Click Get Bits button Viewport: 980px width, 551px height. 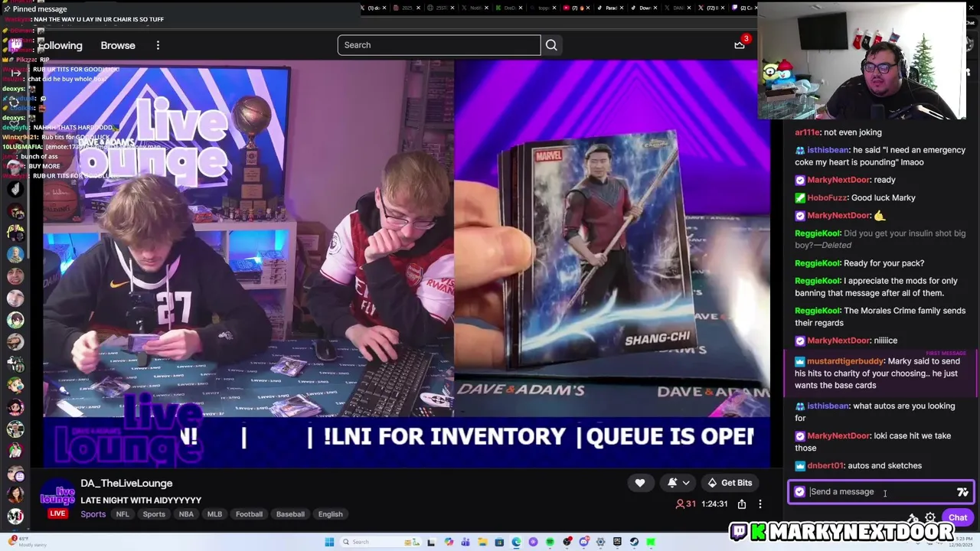pyautogui.click(x=730, y=483)
